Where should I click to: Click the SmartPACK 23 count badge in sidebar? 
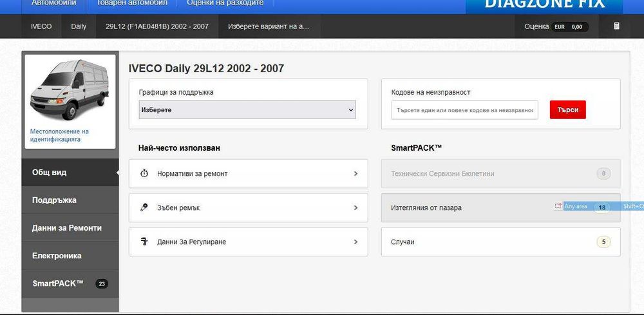point(101,283)
